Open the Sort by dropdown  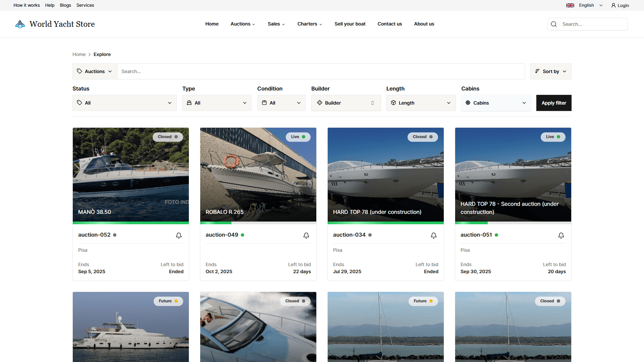tap(551, 71)
